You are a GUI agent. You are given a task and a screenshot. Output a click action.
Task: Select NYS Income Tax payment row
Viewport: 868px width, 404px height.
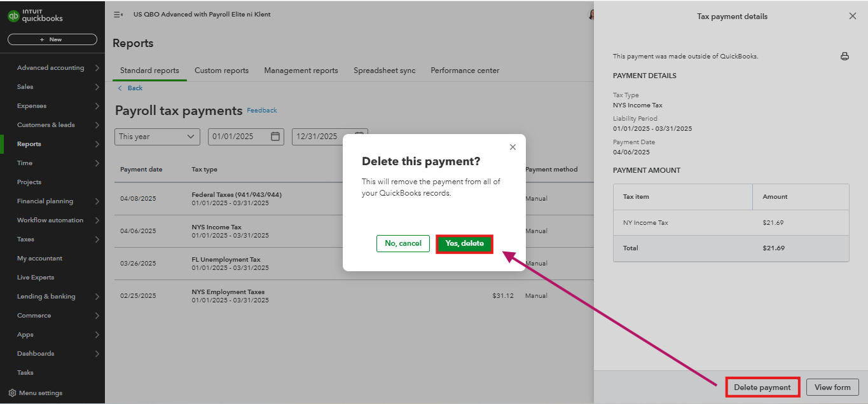[354, 231]
